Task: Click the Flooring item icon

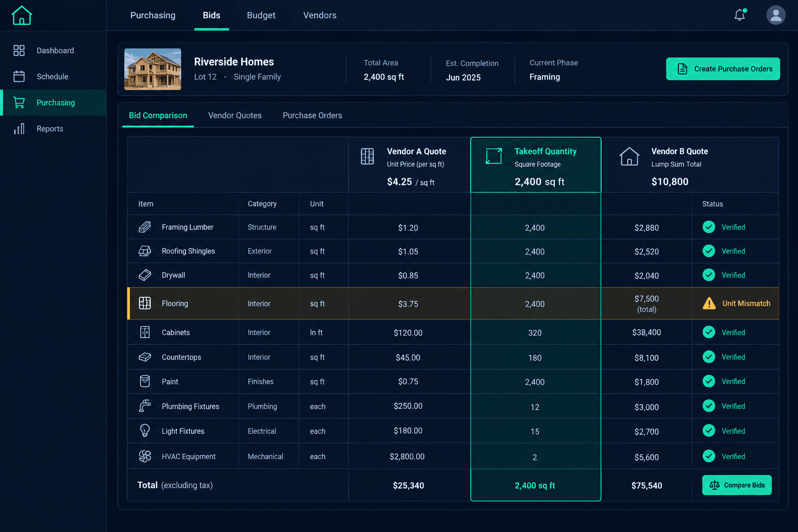Action: point(145,303)
